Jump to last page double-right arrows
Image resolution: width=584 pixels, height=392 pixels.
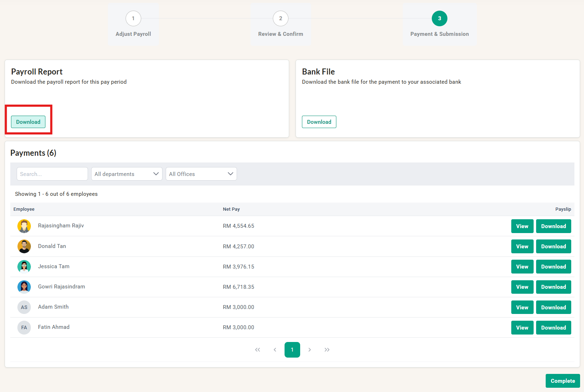tap(327, 350)
